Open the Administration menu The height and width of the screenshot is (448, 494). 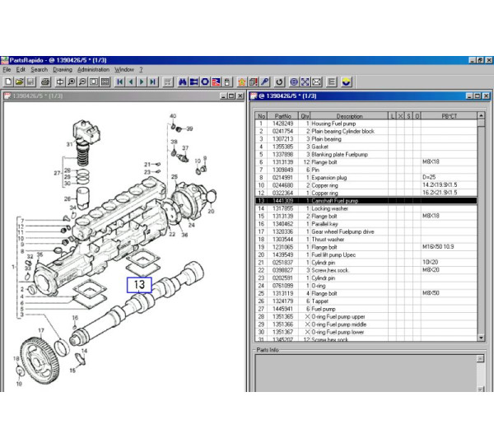point(92,70)
